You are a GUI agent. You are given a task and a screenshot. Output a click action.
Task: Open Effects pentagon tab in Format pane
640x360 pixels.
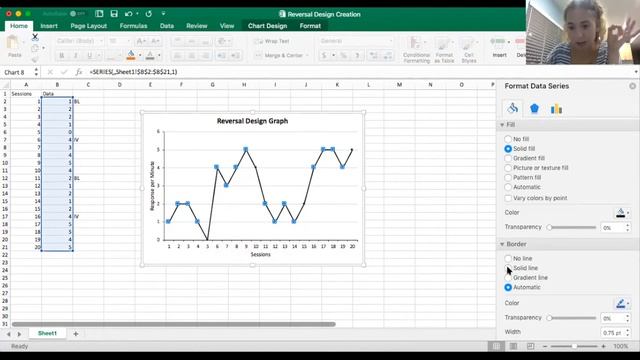(x=534, y=108)
